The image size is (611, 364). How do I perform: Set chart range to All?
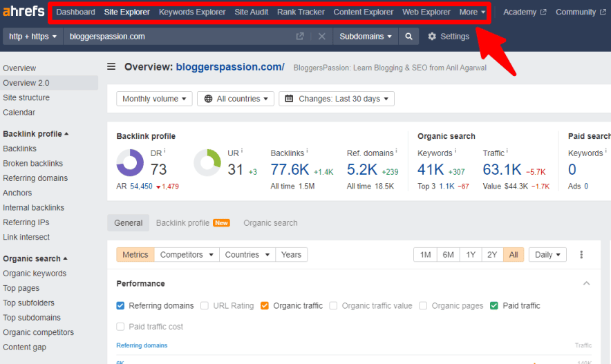point(514,255)
